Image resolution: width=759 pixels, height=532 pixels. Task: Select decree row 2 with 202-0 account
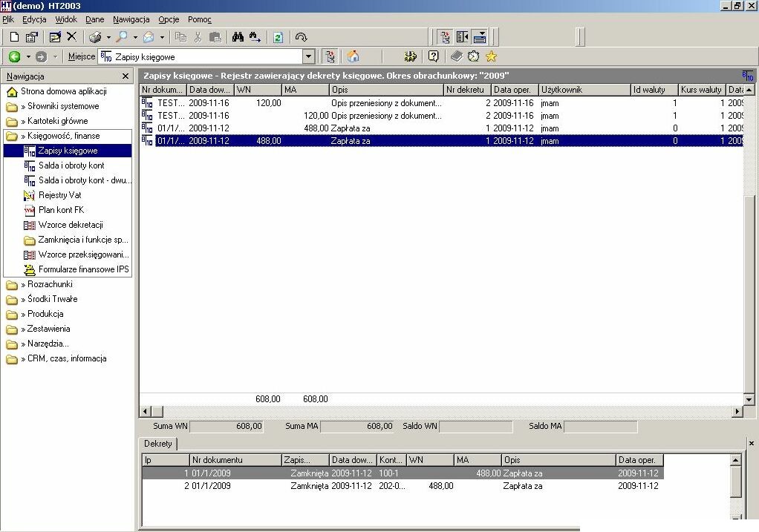(403, 485)
